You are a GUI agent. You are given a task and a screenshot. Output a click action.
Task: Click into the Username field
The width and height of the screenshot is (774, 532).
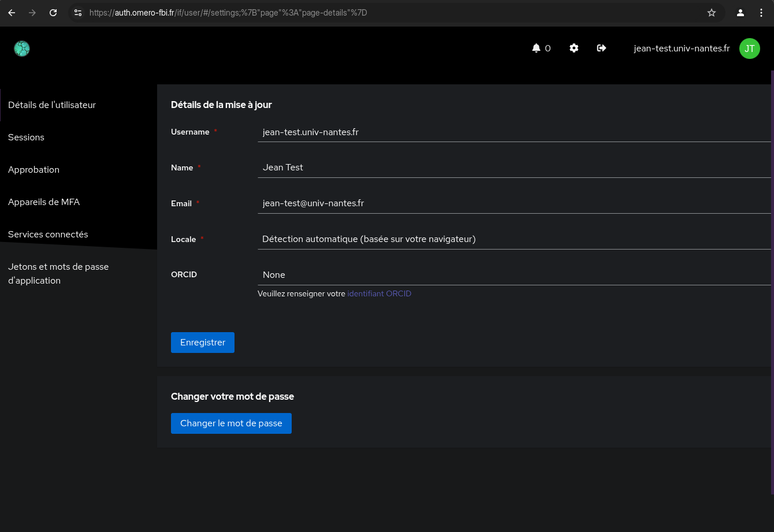tap(514, 132)
